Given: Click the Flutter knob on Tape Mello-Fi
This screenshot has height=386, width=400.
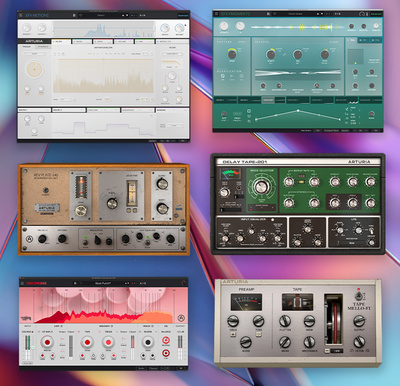Looking at the screenshot, I should tap(285, 321).
